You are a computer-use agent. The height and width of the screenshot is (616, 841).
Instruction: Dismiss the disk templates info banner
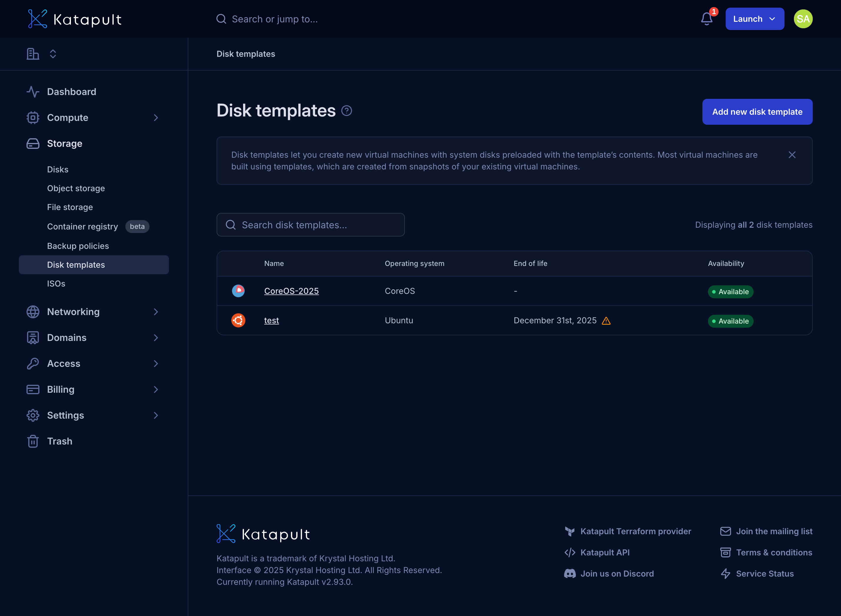tap(792, 155)
